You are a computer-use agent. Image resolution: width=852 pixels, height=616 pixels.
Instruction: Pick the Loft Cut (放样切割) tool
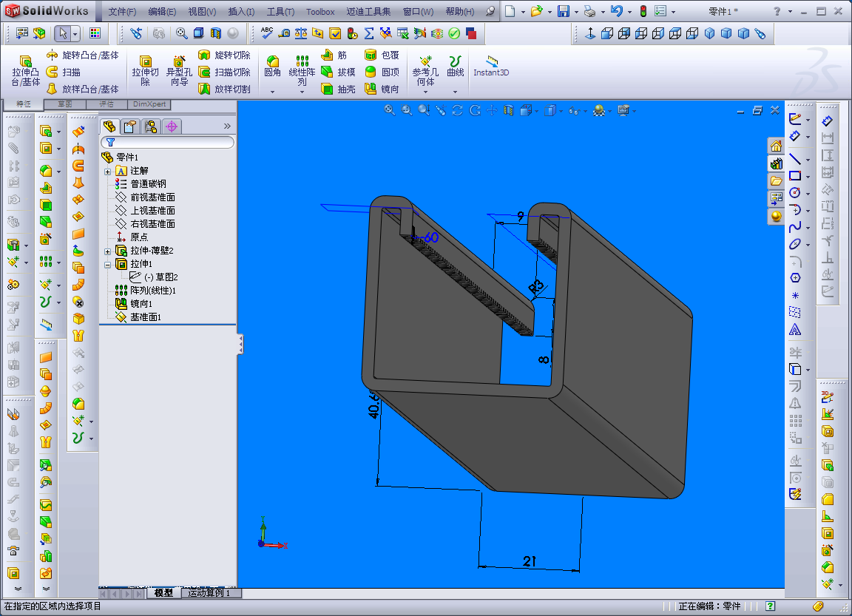coord(224,89)
